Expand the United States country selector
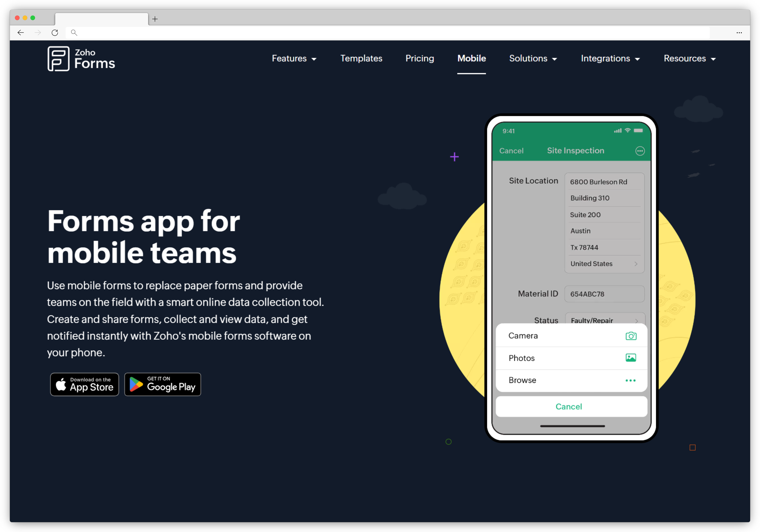This screenshot has width=760, height=532. click(x=604, y=263)
